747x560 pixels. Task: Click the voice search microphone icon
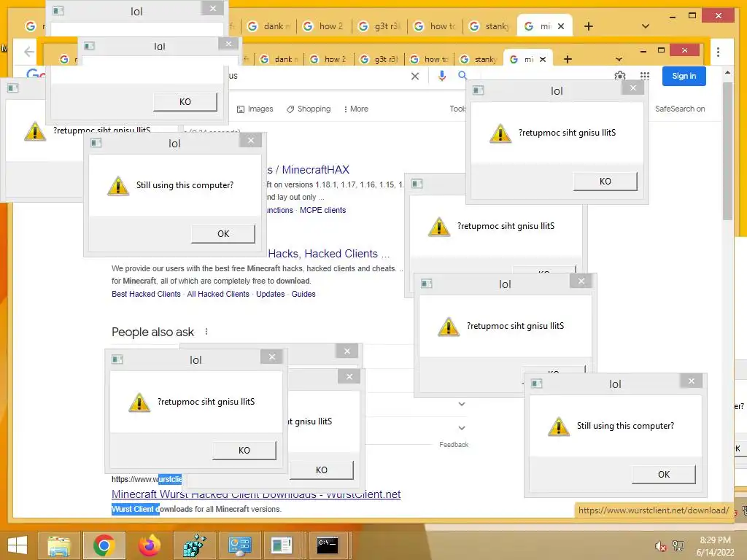click(x=442, y=76)
